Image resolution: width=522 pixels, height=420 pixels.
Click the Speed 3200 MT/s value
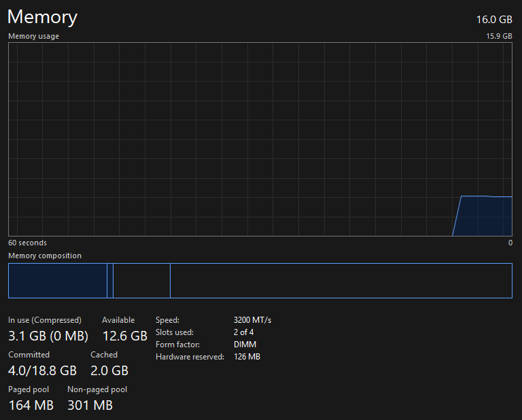[x=252, y=320]
